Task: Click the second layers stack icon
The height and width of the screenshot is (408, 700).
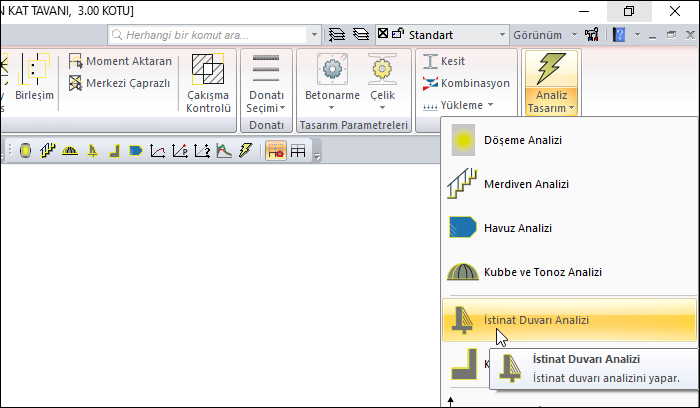Action: click(x=361, y=34)
